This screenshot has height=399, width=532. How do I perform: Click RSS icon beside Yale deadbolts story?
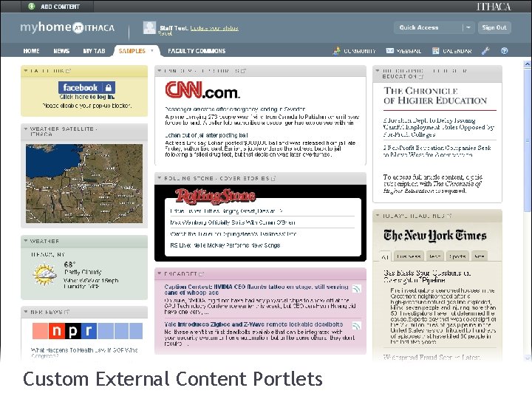click(x=356, y=326)
